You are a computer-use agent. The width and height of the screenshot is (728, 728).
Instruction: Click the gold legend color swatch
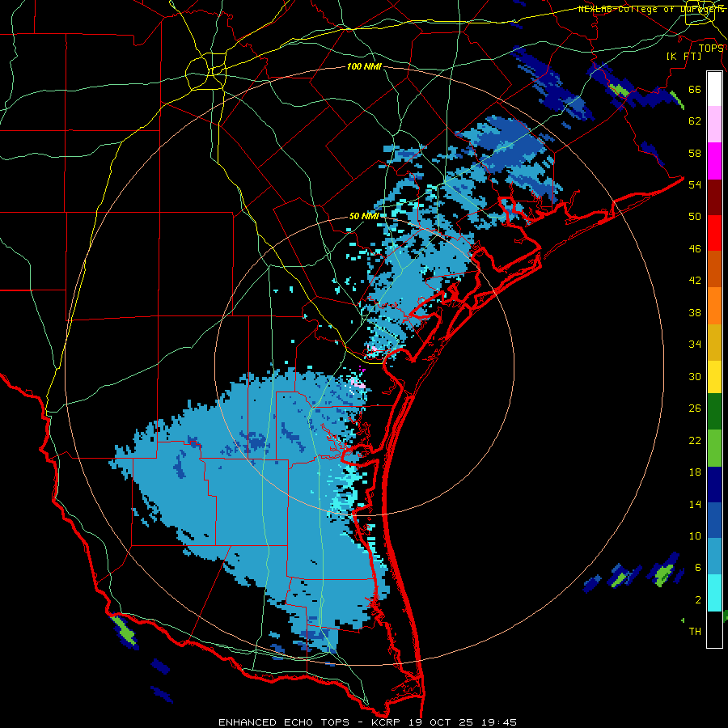click(714, 342)
